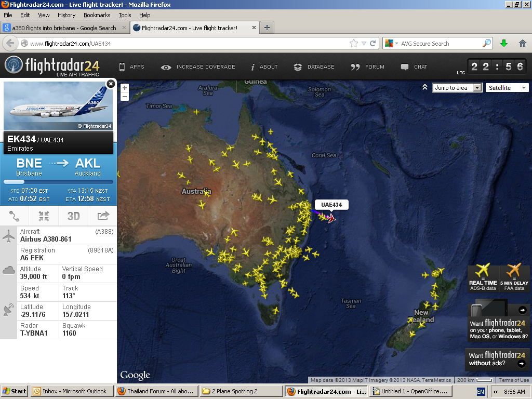Screen dimensions: 532x399
Task: Switch to 3D cockpit view
Action: [x=73, y=216]
